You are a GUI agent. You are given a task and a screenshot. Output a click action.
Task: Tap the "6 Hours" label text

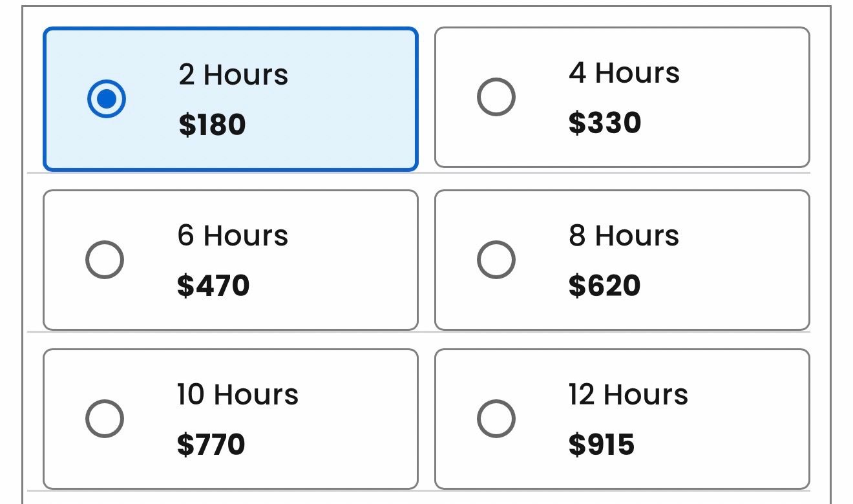click(233, 236)
